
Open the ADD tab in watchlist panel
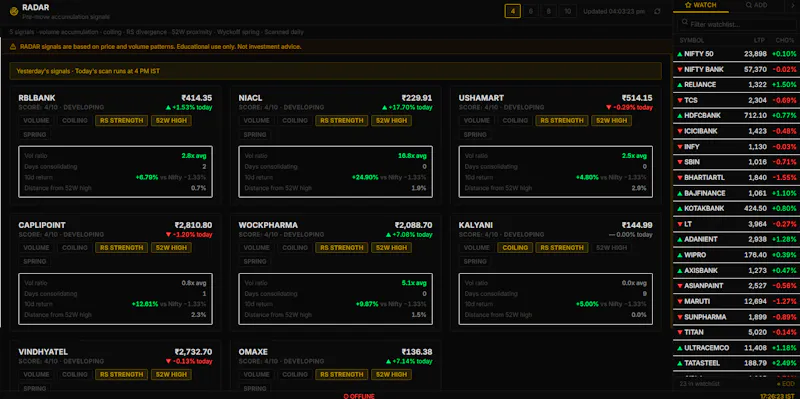(x=756, y=5)
